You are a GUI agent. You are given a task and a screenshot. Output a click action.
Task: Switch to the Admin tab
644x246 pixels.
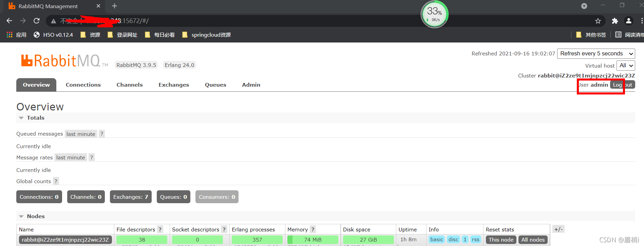(x=251, y=85)
